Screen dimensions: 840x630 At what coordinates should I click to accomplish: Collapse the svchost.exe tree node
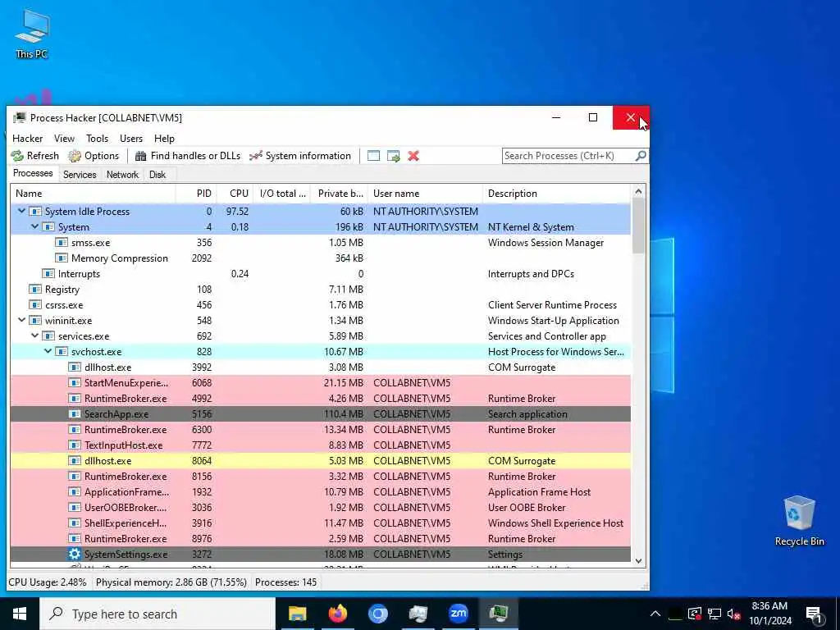pyautogui.click(x=48, y=351)
